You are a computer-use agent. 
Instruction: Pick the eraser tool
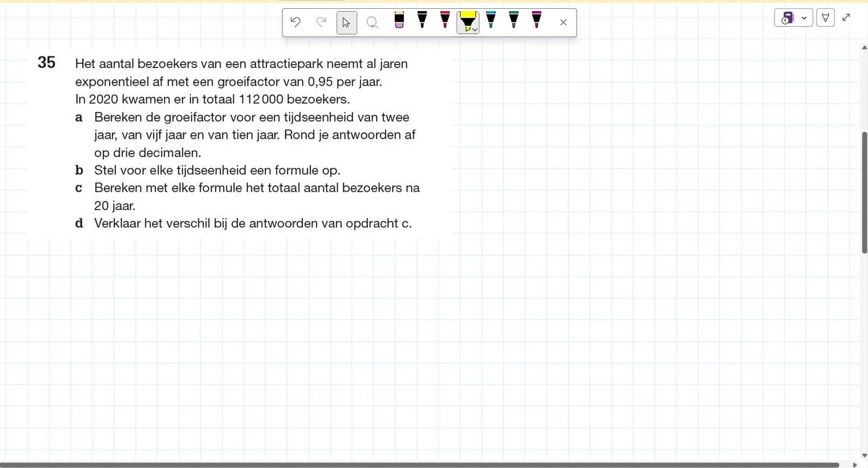(399, 20)
